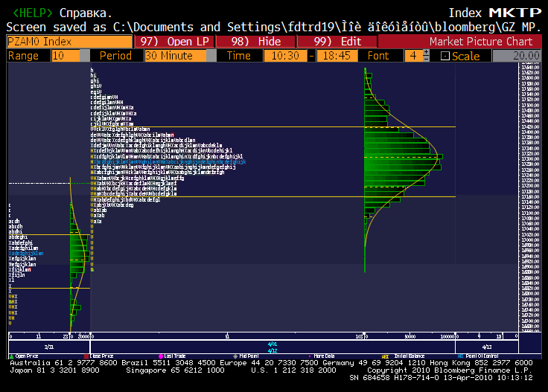Toggle the Scale checkbox

click(445, 57)
